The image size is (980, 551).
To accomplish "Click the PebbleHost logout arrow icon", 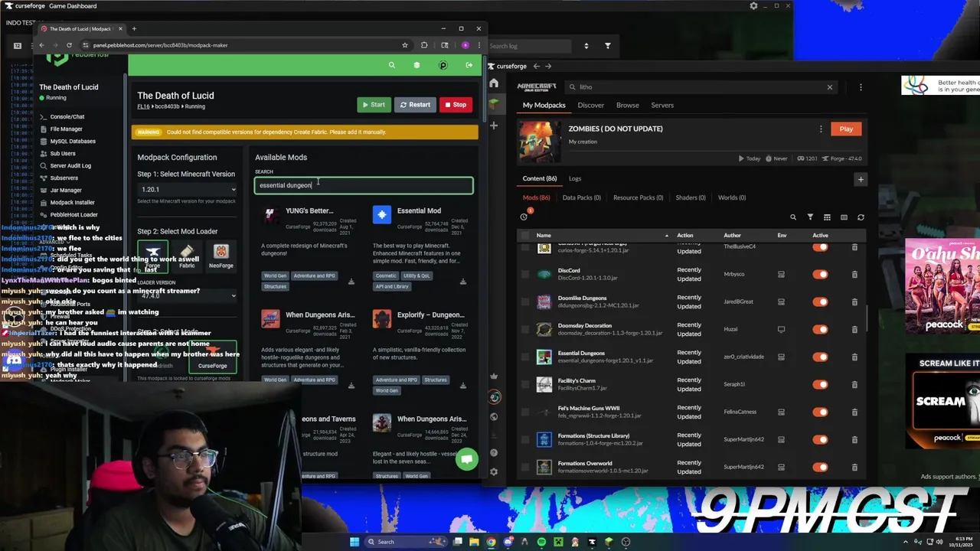I will click(469, 66).
